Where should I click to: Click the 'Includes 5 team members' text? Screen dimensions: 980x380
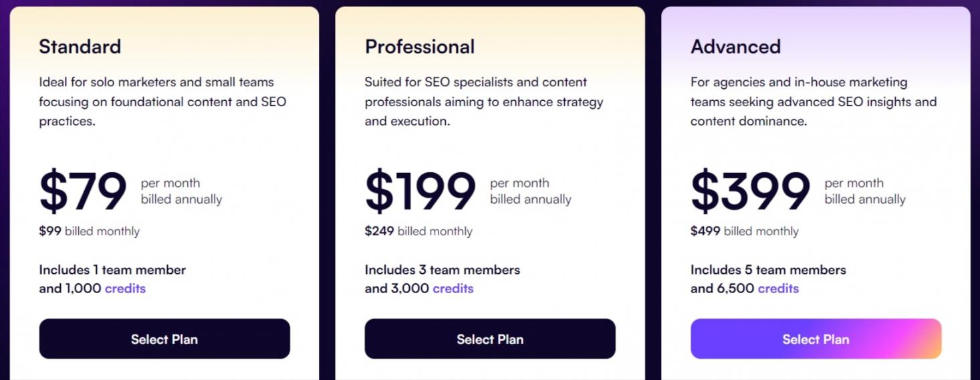point(768,270)
